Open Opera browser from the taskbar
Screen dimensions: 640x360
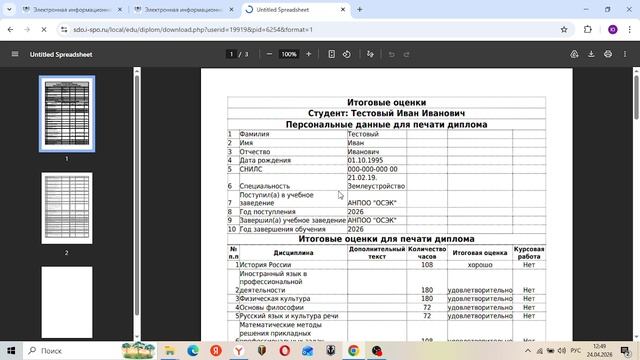[x=285, y=351]
